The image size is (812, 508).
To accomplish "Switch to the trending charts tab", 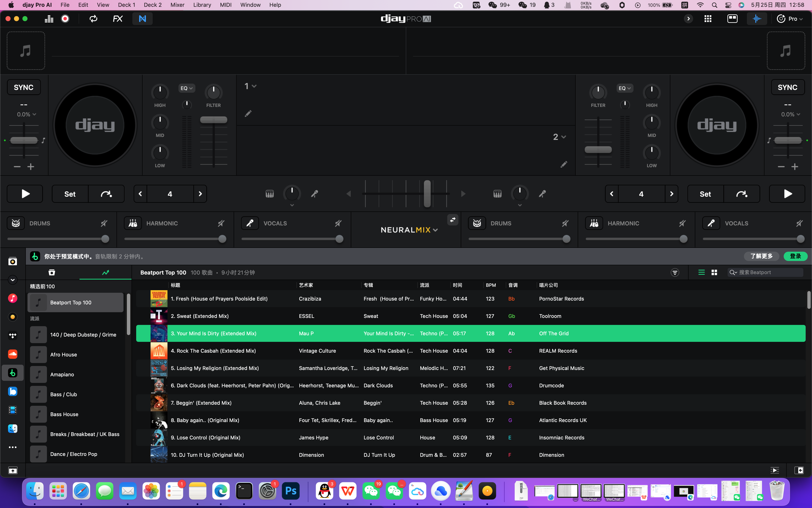I will coord(105,272).
